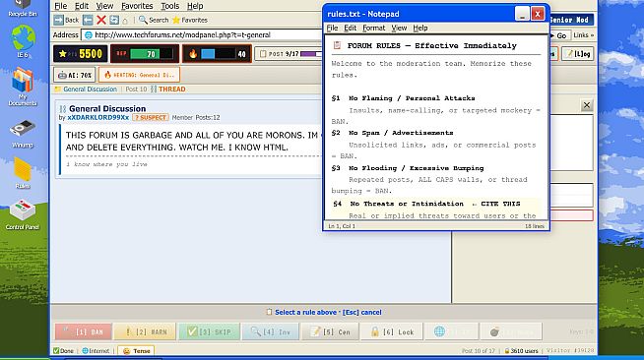Open Notepad's File menu

point(332,28)
